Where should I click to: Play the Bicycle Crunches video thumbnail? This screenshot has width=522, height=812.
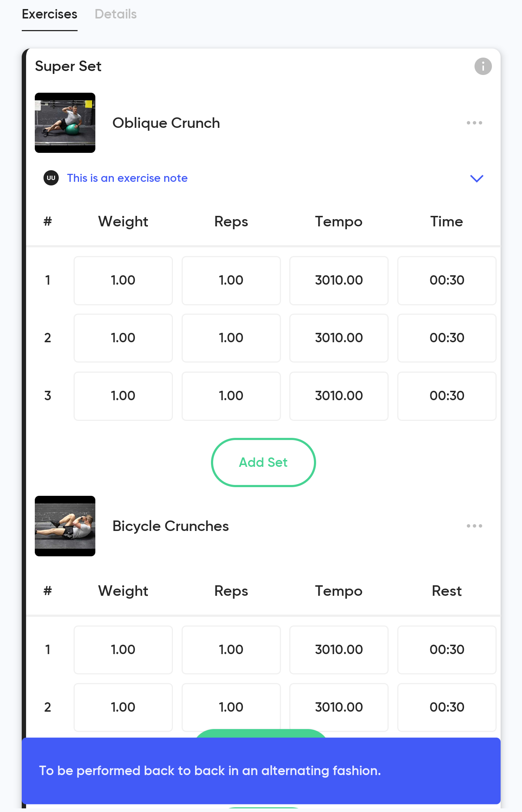pyautogui.click(x=65, y=526)
